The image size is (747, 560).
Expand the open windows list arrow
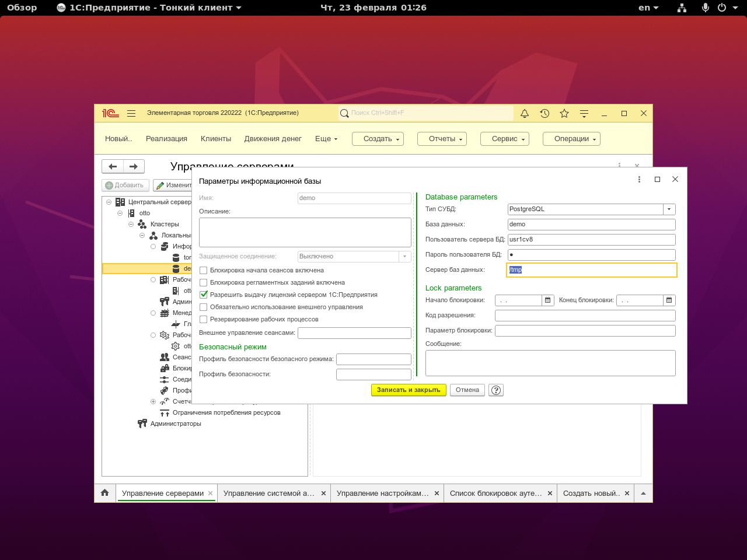pos(643,493)
